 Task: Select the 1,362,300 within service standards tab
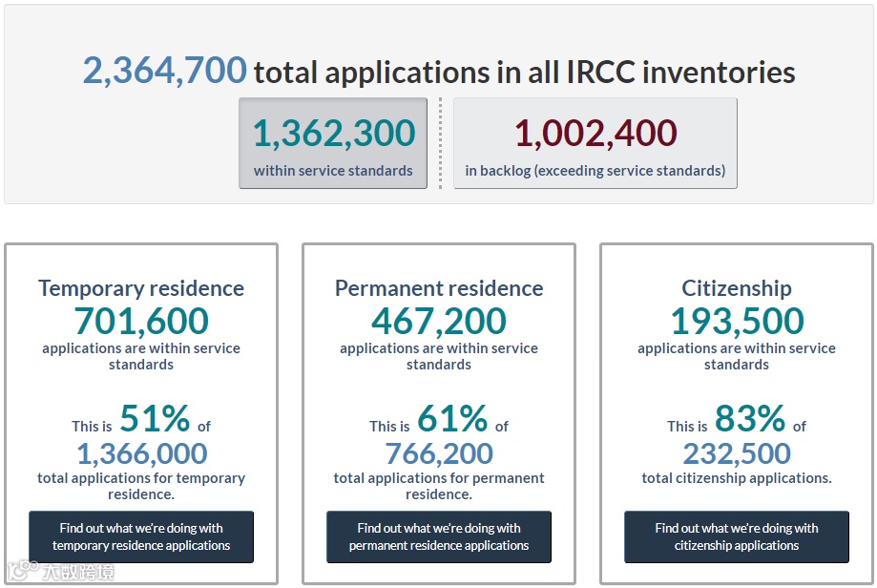coord(333,143)
